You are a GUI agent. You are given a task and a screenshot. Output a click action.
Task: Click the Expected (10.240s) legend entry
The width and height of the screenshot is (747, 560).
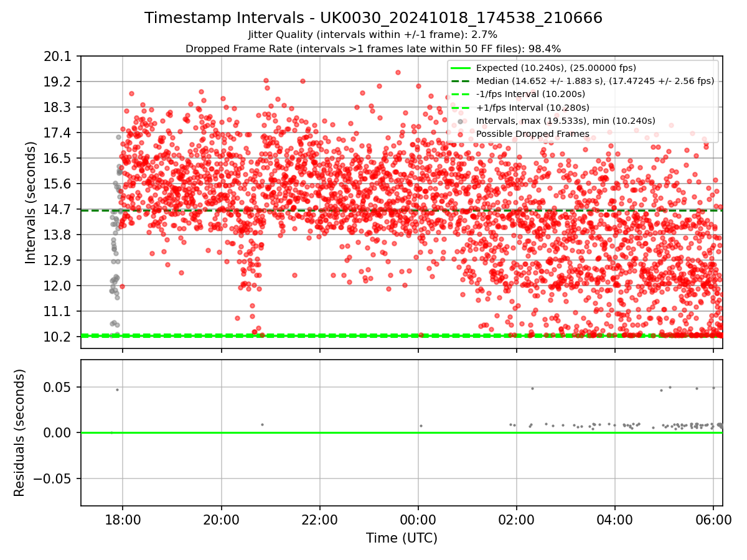pyautogui.click(x=556, y=68)
